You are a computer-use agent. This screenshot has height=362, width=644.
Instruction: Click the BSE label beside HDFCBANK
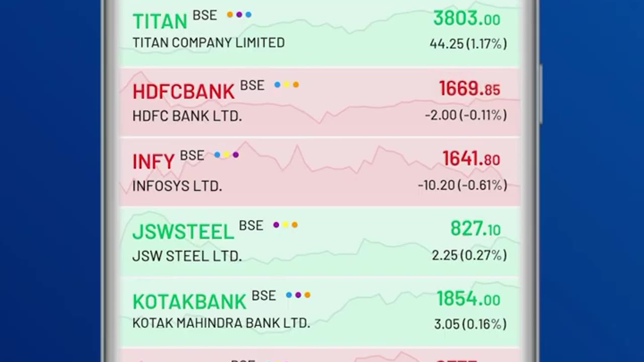[x=252, y=85]
